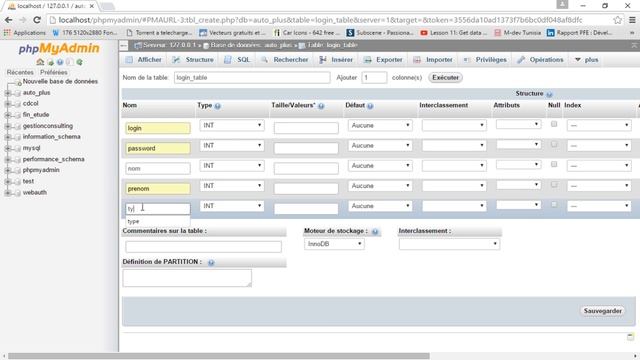Viewport: 640px width, 360px height.
Task: Open help icon next to Taille/Valeurs header
Action: click(x=321, y=106)
